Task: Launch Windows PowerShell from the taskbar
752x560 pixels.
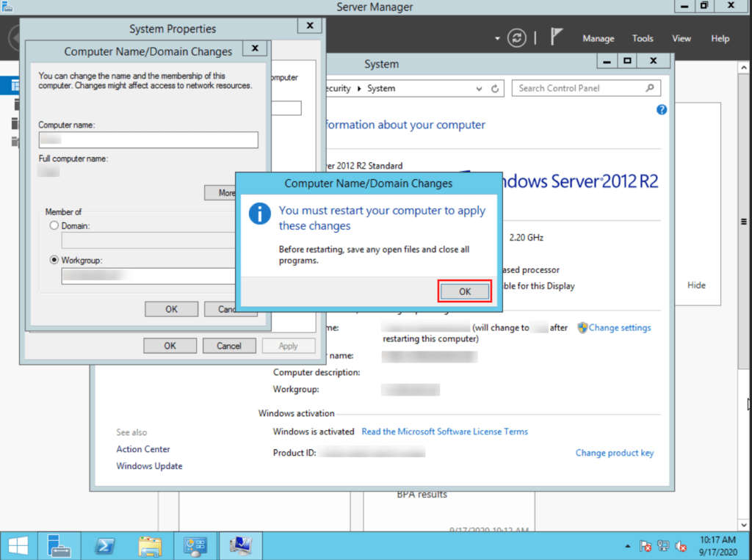Action: 104,546
